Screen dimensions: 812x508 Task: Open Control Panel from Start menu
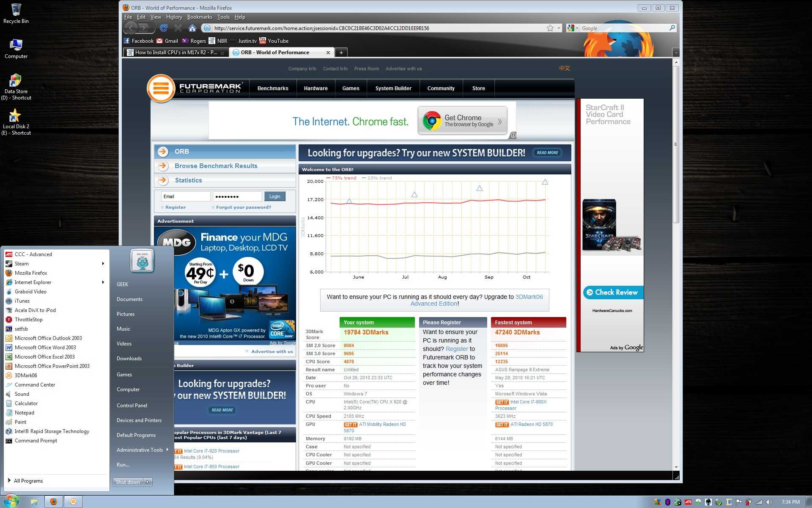pyautogui.click(x=132, y=406)
